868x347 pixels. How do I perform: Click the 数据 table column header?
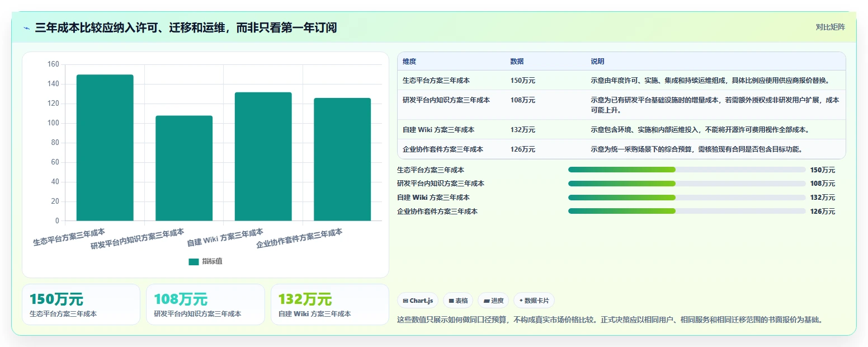click(x=517, y=62)
